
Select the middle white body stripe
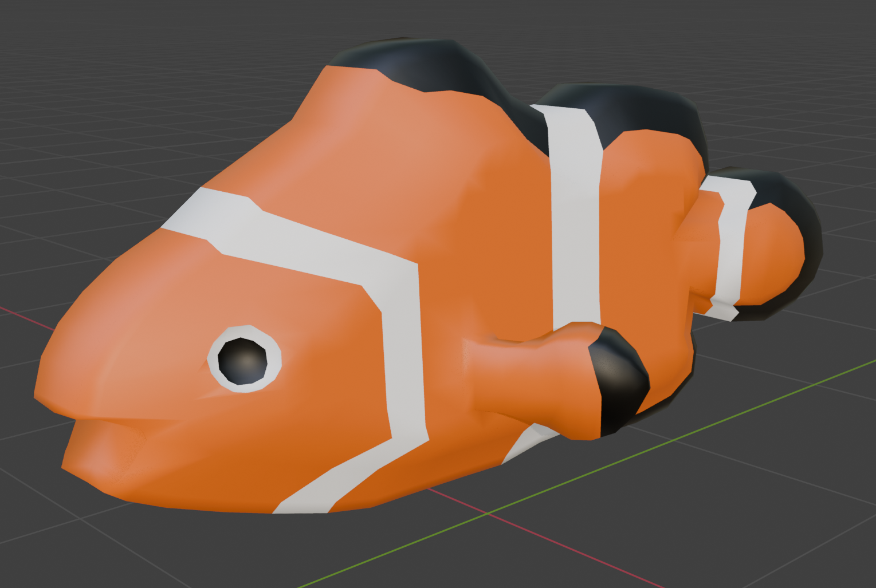click(574, 229)
